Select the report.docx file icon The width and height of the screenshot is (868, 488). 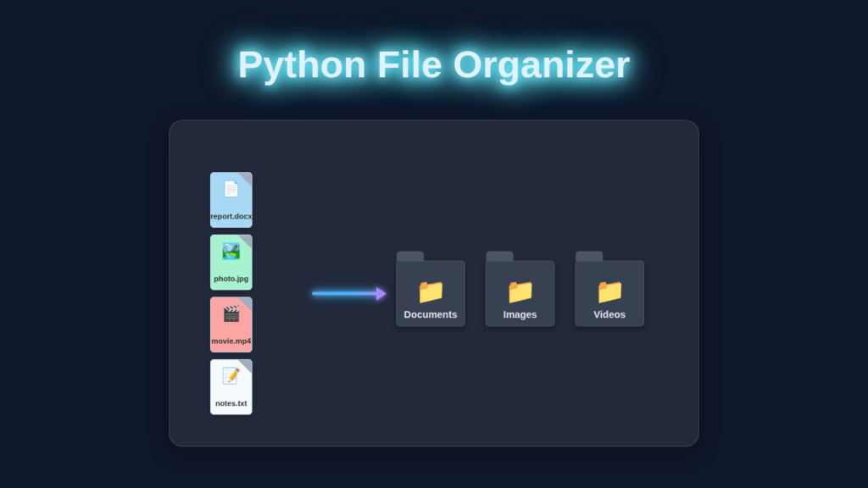[231, 200]
